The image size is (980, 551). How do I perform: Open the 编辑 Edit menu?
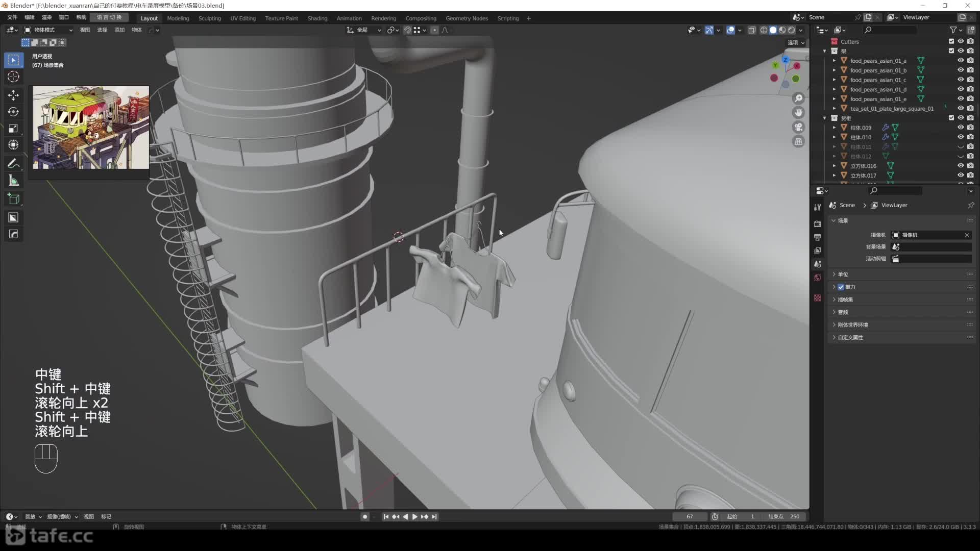pos(30,17)
